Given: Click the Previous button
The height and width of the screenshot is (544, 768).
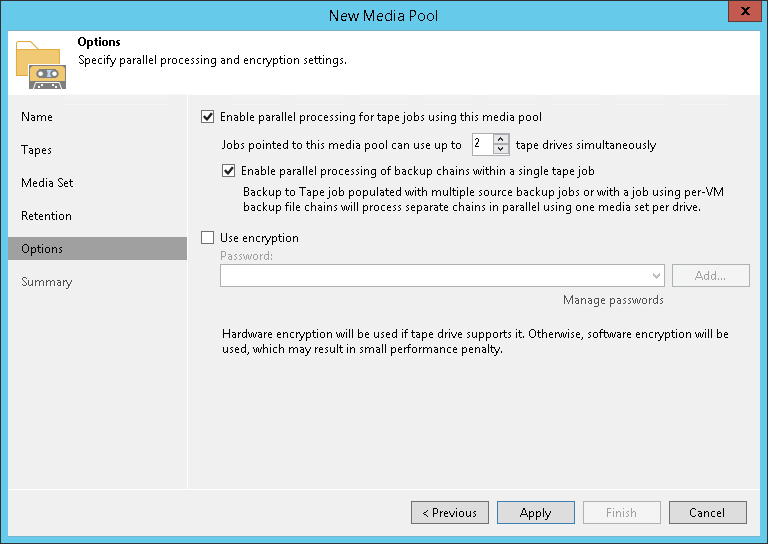Looking at the screenshot, I should tap(449, 513).
